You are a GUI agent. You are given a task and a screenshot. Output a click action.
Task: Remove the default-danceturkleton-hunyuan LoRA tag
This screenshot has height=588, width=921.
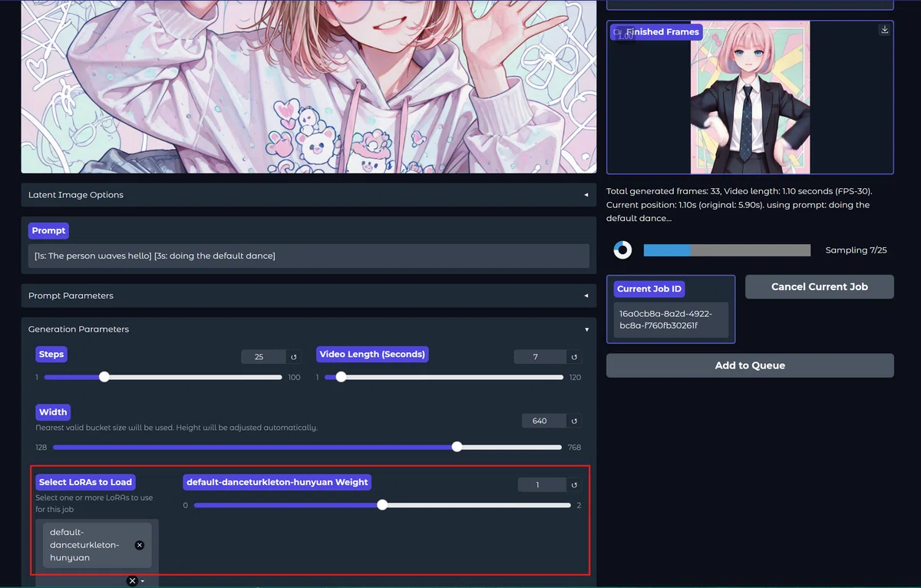pyautogui.click(x=140, y=545)
